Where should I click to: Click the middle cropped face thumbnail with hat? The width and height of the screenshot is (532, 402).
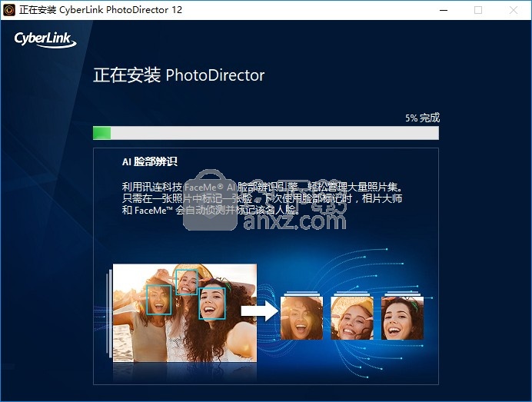pos(352,318)
